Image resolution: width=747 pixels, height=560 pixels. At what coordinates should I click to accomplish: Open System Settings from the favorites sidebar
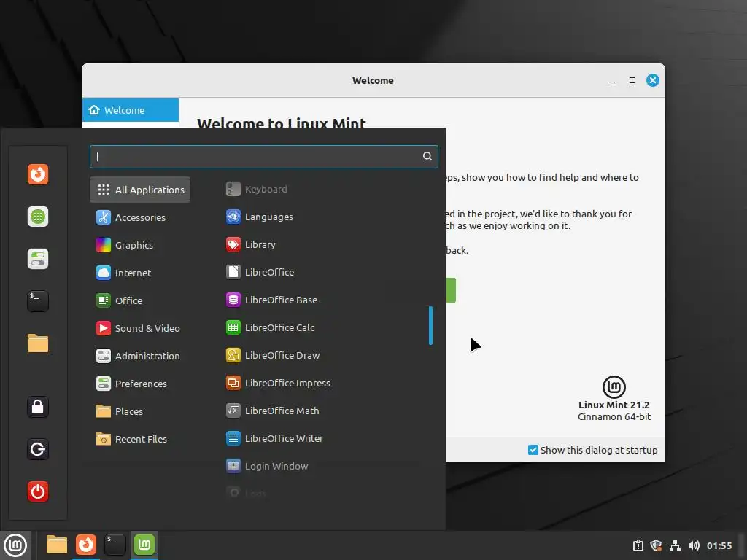click(38, 259)
